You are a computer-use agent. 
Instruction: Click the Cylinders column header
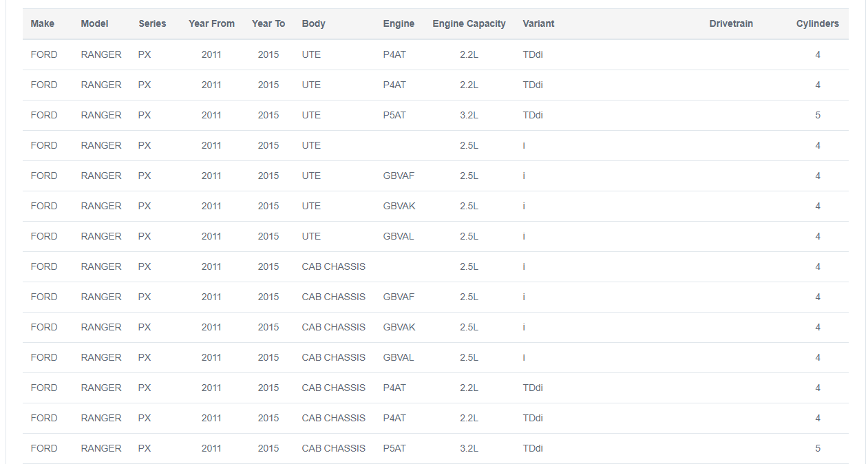pyautogui.click(x=818, y=23)
